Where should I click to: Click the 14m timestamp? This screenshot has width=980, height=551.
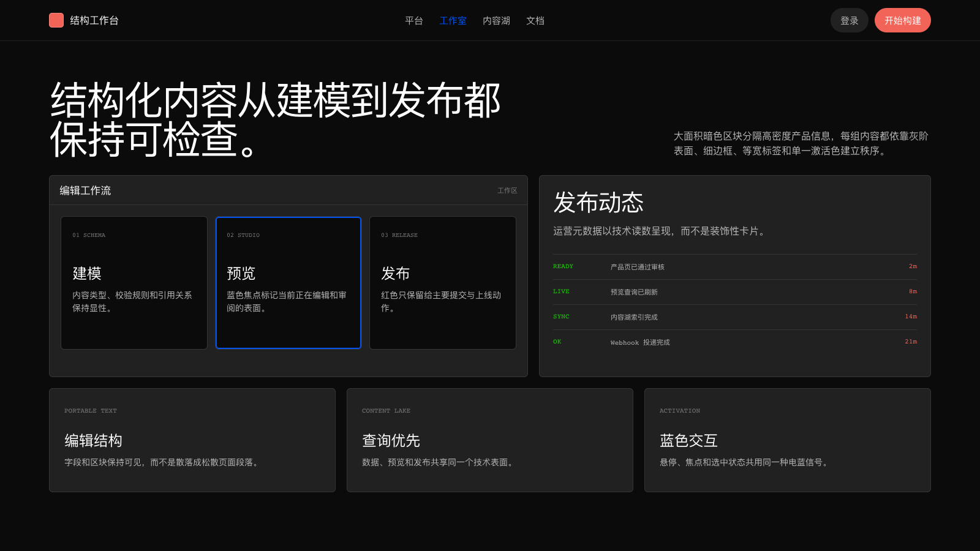911,317
